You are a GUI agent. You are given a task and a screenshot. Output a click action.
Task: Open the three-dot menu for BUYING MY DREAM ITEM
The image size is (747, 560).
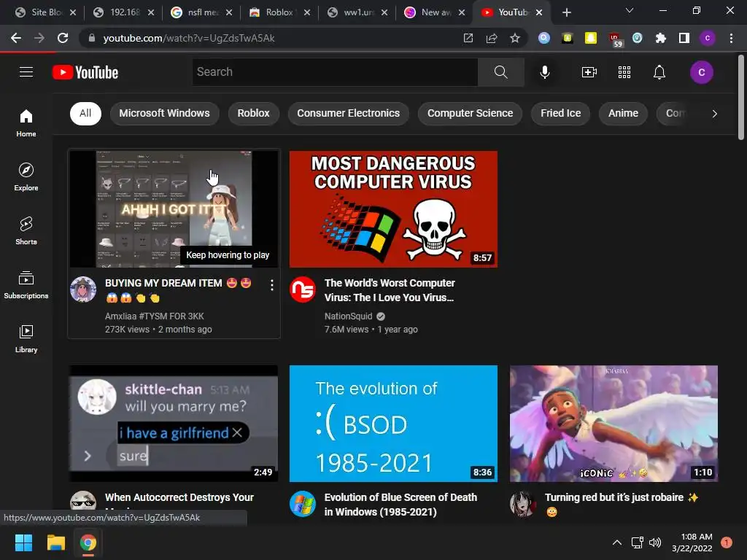tap(271, 285)
